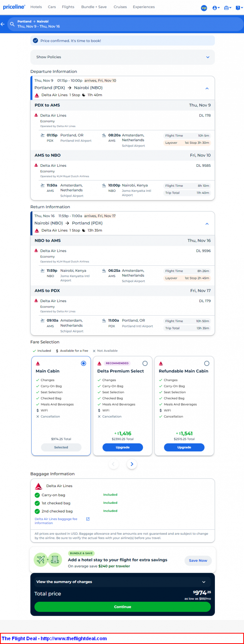Open the Cars tab
This screenshot has height=644, width=244.
[x=52, y=7]
